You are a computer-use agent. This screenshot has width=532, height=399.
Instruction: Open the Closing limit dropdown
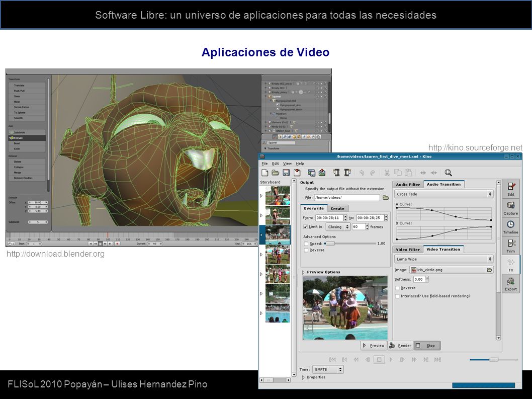pos(338,227)
